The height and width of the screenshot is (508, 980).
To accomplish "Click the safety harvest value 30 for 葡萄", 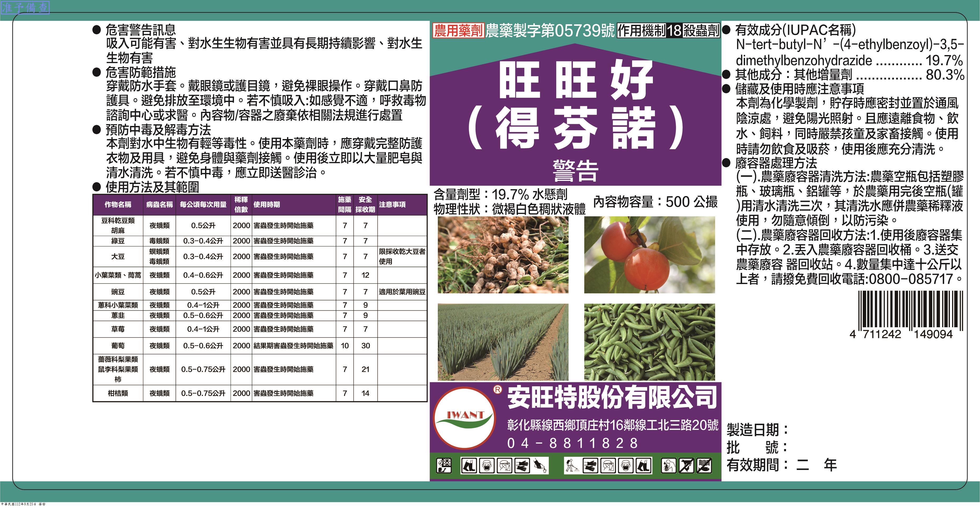I will click(x=366, y=346).
